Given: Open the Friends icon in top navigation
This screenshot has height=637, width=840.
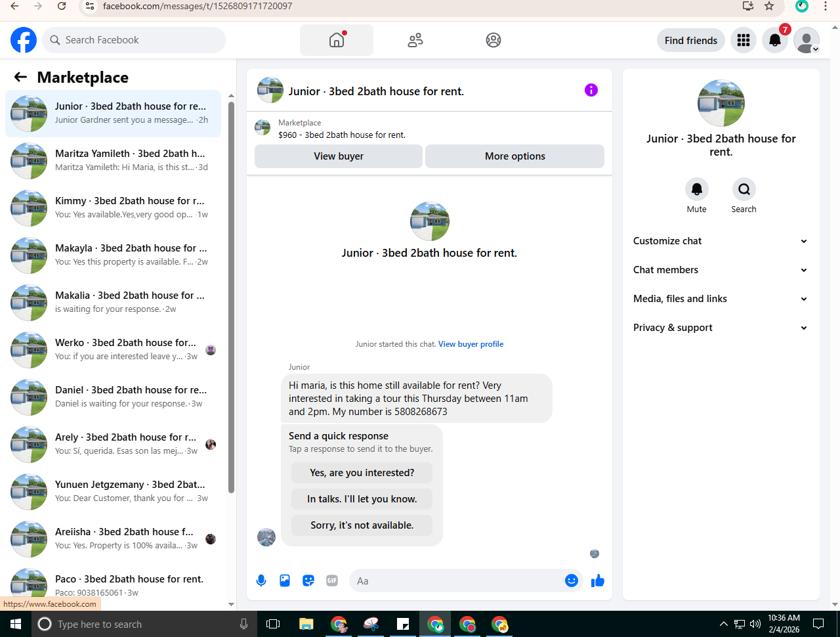Looking at the screenshot, I should 415,40.
